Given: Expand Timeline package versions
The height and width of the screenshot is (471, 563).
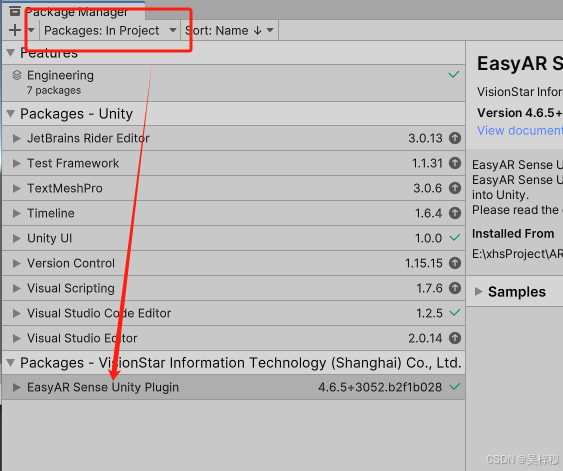Looking at the screenshot, I should point(17,213).
